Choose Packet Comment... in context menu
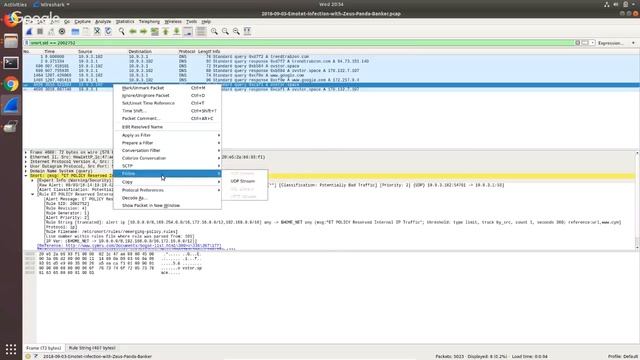Viewport: 640px width, 360px height. [167, 119]
